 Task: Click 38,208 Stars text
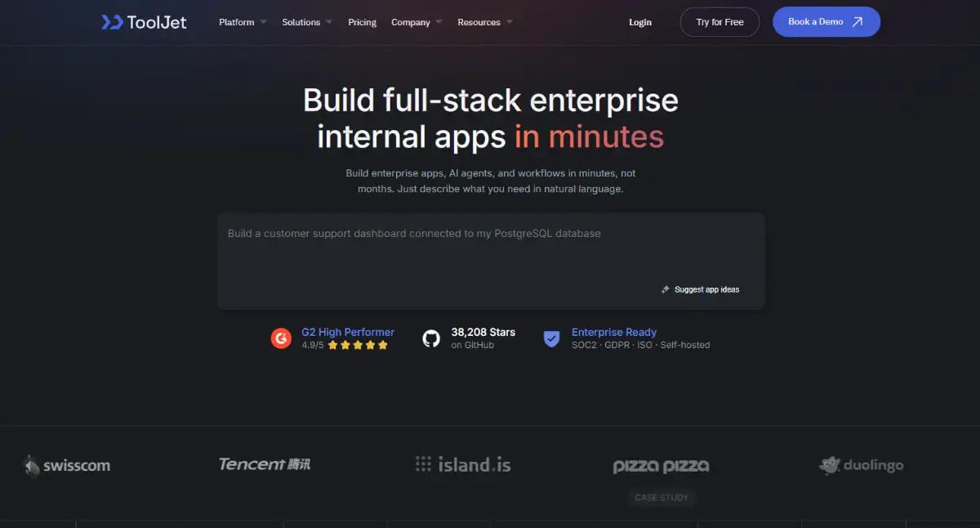tap(483, 332)
